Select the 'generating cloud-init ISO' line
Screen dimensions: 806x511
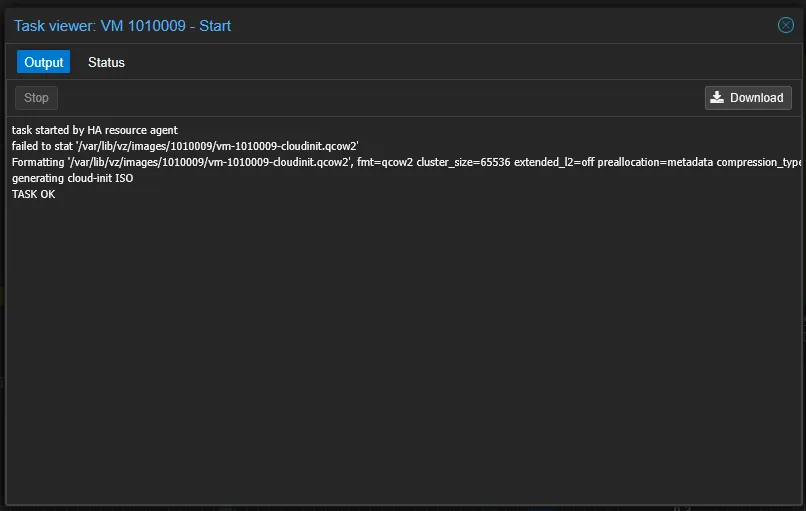point(72,178)
